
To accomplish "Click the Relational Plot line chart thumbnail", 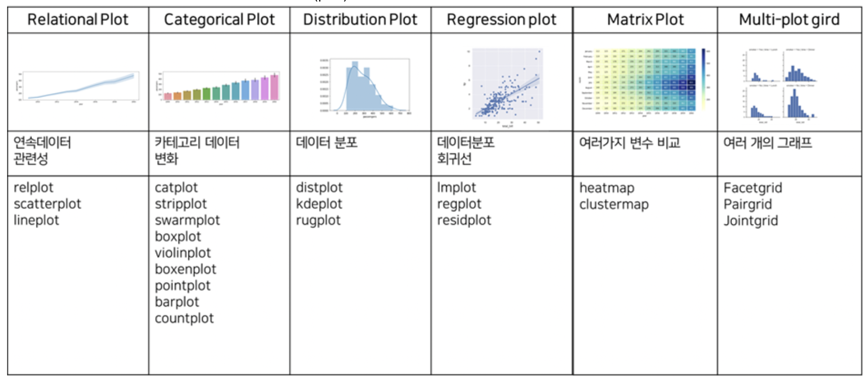I will 78,87.
